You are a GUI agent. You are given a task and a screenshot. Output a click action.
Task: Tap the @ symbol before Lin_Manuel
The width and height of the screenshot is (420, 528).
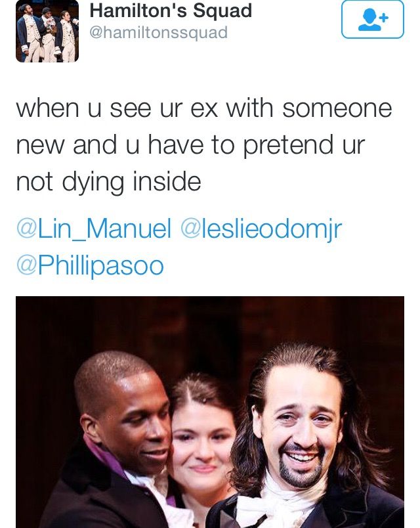pos(26,228)
